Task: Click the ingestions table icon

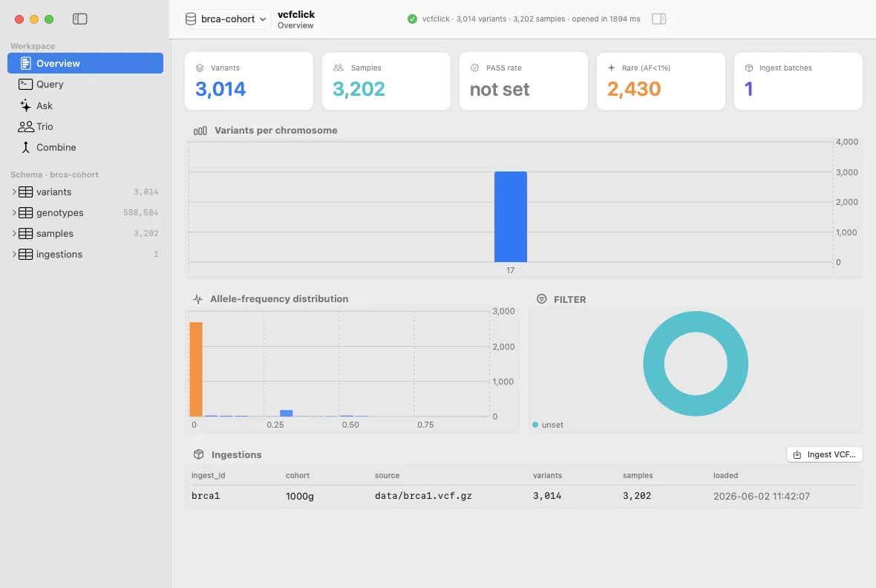Action: click(26, 255)
